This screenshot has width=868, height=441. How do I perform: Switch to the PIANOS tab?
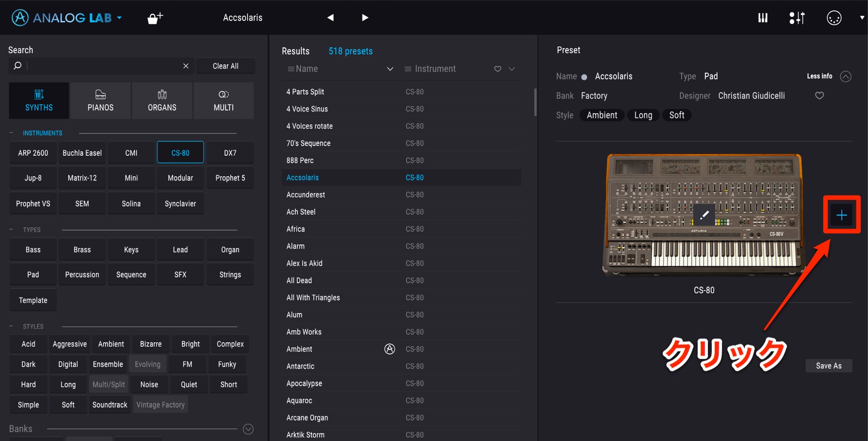[101, 101]
